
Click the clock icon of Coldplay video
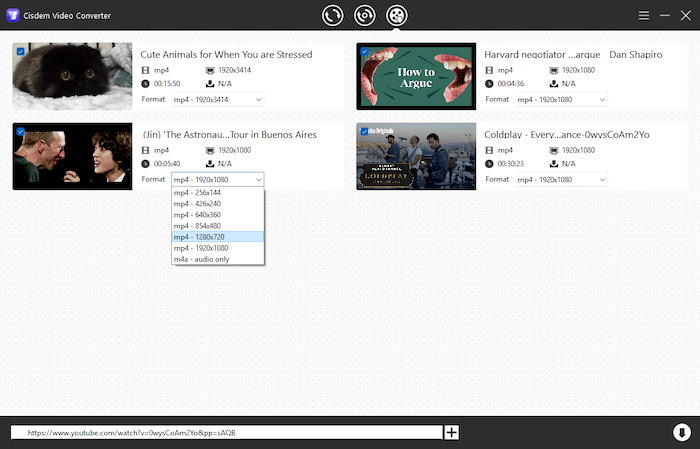coord(489,164)
